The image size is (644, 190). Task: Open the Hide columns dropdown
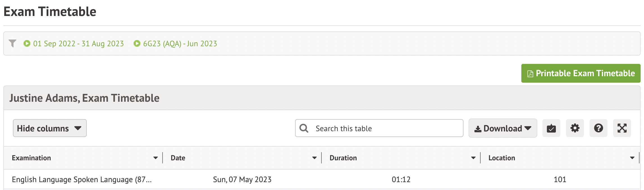(50, 128)
